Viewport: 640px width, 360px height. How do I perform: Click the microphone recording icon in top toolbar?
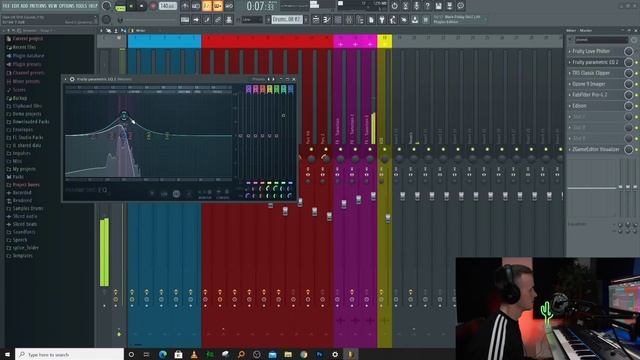click(416, 6)
